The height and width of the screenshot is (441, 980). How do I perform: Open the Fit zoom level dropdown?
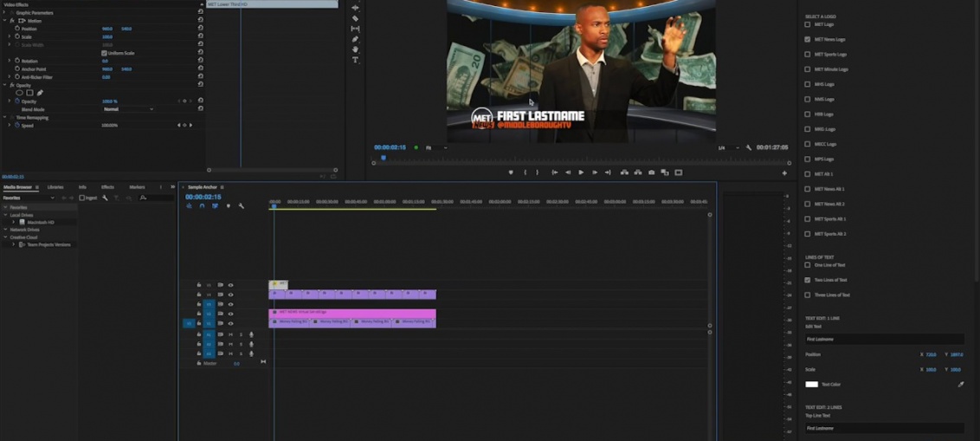click(436, 147)
